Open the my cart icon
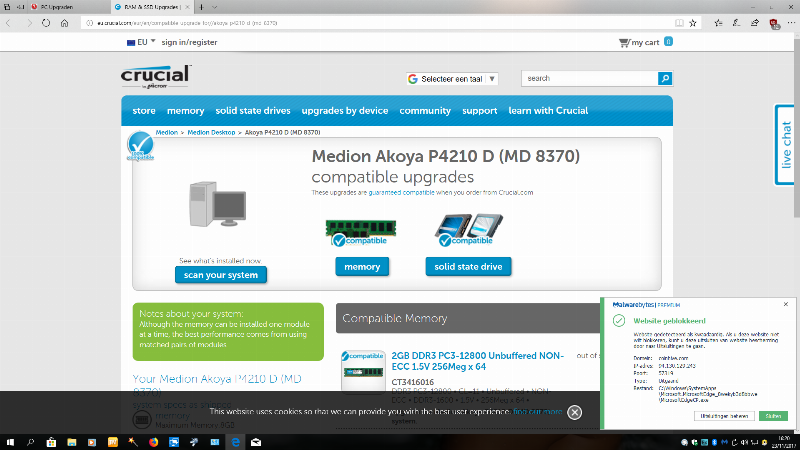This screenshot has height=450, width=800. tap(624, 42)
